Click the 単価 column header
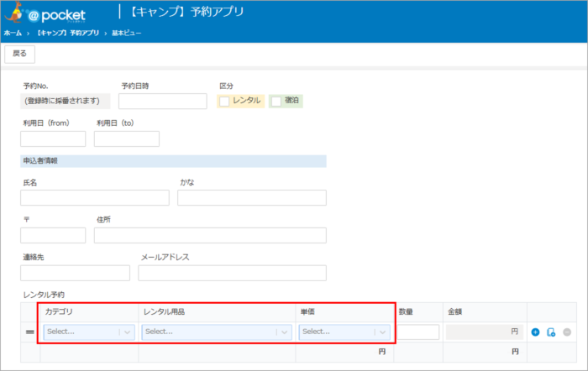 pos(307,311)
